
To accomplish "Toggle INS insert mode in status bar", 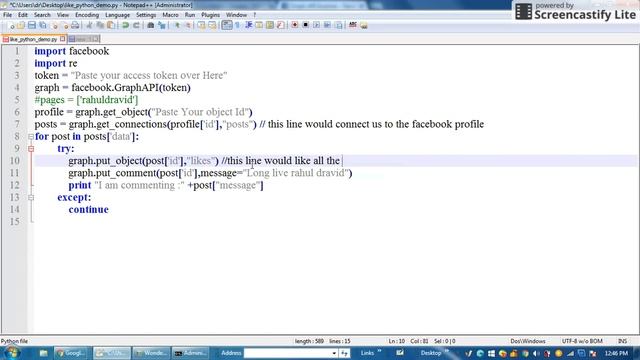I will coord(622,341).
